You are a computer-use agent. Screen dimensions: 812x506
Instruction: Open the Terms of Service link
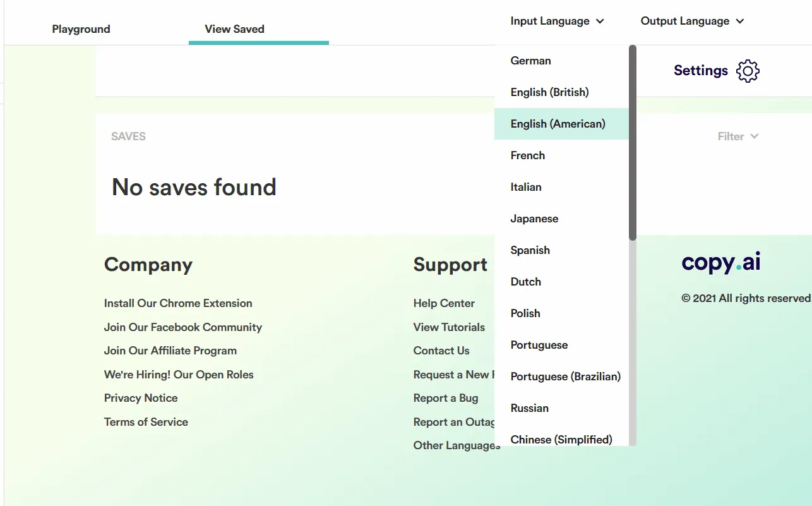pos(146,422)
